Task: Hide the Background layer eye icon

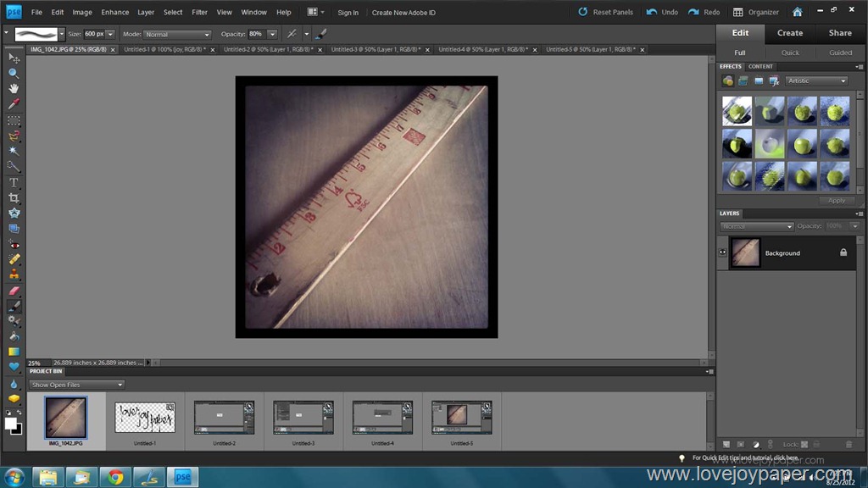Action: coord(722,252)
